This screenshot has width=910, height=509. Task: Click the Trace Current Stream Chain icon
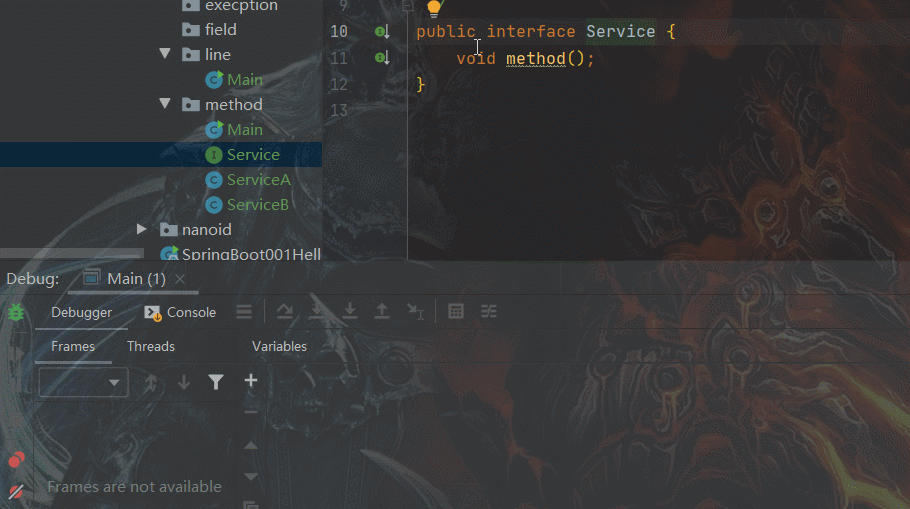pos(489,312)
